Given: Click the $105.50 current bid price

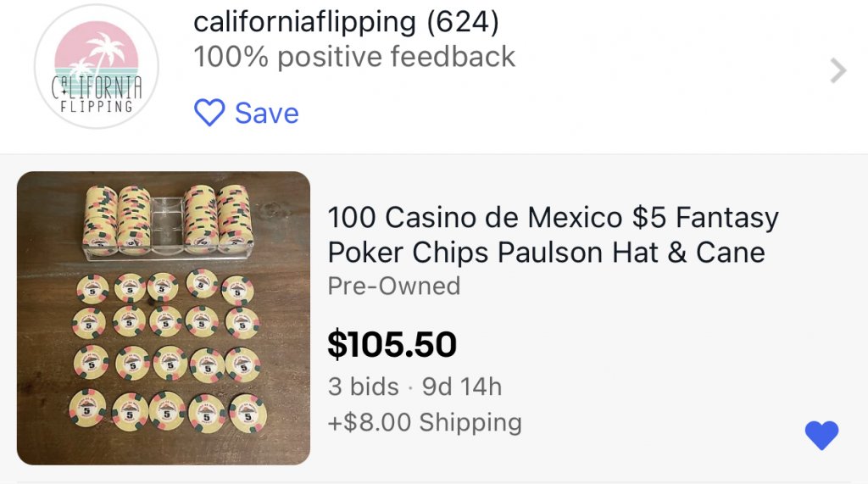Looking at the screenshot, I should 392,344.
